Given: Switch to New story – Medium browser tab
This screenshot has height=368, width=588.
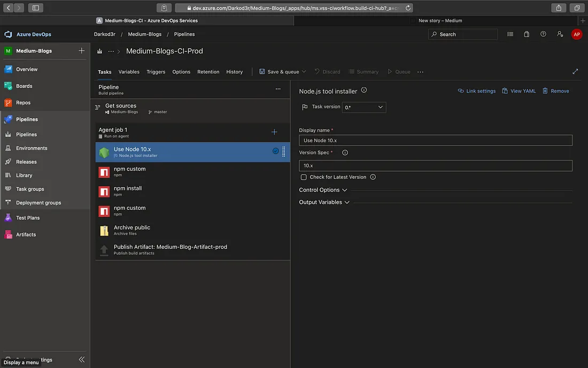Looking at the screenshot, I should [440, 21].
